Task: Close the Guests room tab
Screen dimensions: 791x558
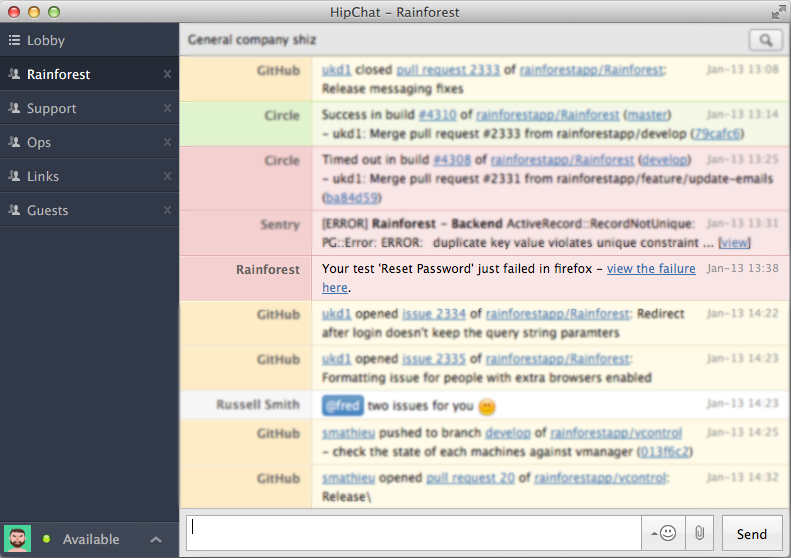Action: [x=167, y=210]
